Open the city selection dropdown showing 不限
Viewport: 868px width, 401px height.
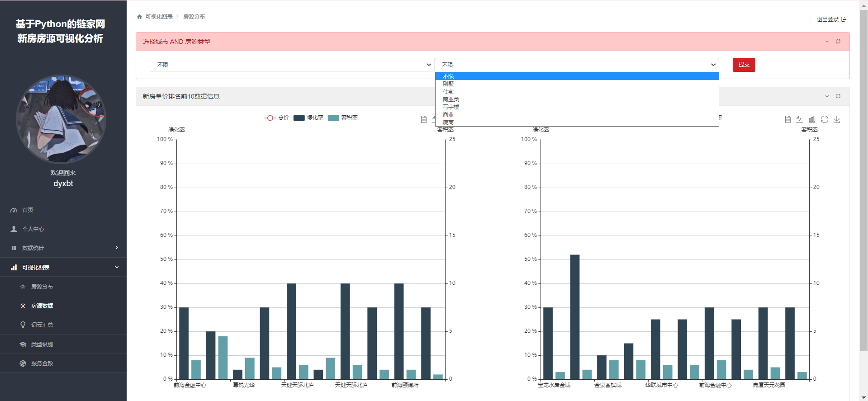292,65
